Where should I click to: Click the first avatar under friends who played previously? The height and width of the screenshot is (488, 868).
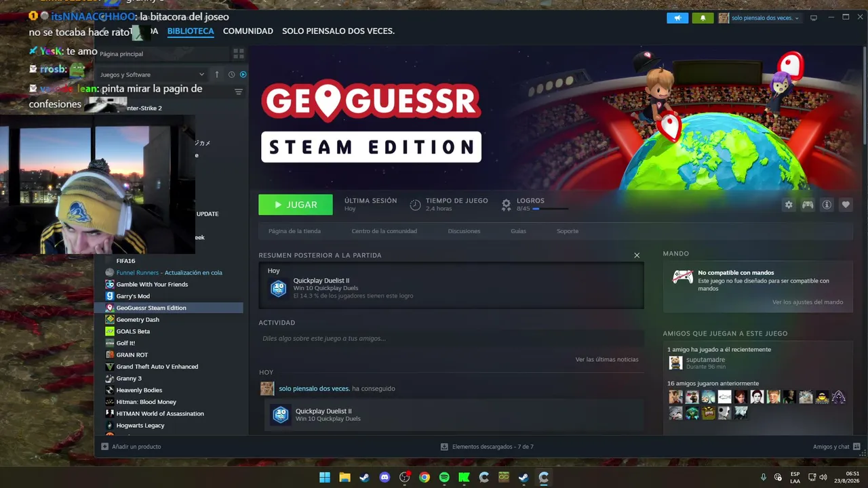coord(675,397)
